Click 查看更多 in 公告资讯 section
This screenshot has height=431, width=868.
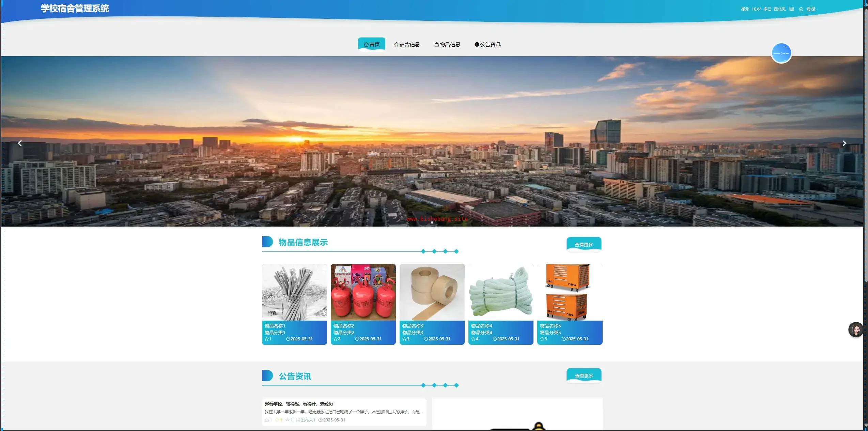click(x=584, y=375)
